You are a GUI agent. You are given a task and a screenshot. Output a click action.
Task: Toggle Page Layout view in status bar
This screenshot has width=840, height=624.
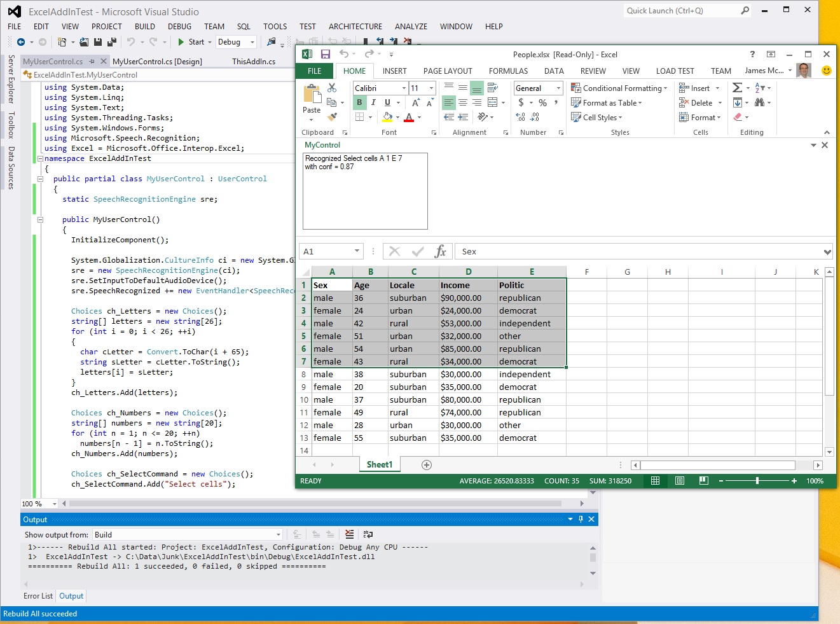679,481
